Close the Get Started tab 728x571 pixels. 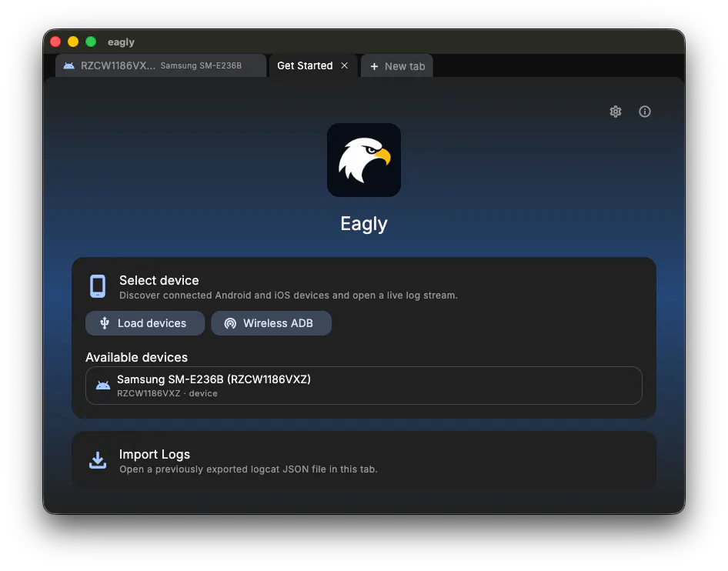coord(345,65)
